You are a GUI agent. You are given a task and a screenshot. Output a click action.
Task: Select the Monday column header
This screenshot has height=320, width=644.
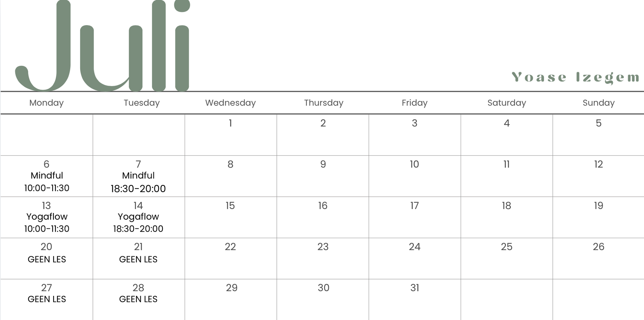[47, 103]
